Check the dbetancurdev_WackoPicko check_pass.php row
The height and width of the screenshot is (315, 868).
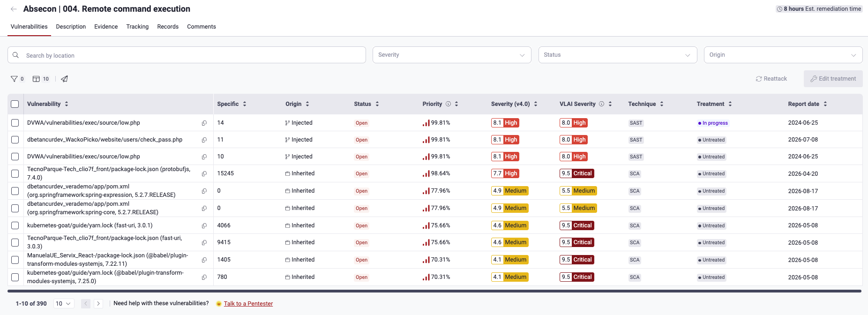point(15,140)
